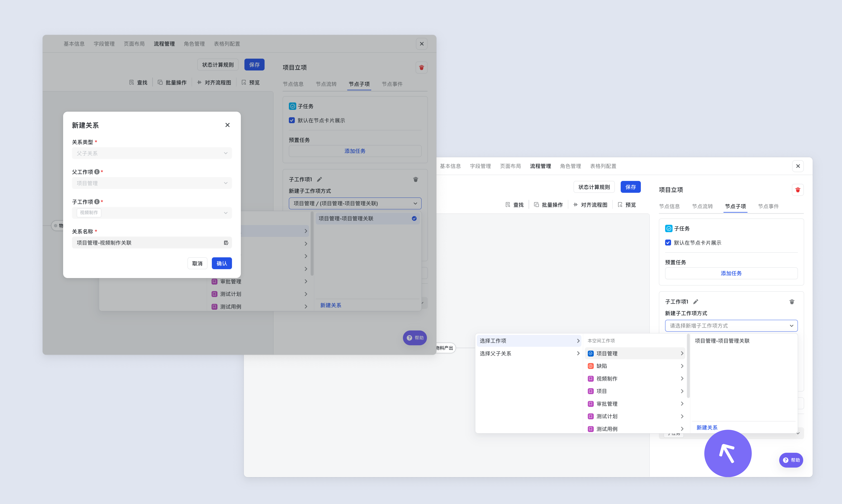Click 状态计算规则 button in the dimmed window
842x504 pixels.
[x=218, y=65]
